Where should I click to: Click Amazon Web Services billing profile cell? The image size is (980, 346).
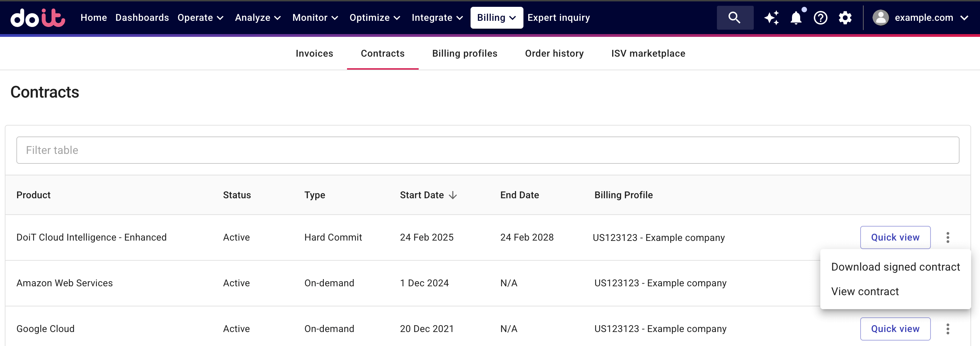tap(660, 283)
